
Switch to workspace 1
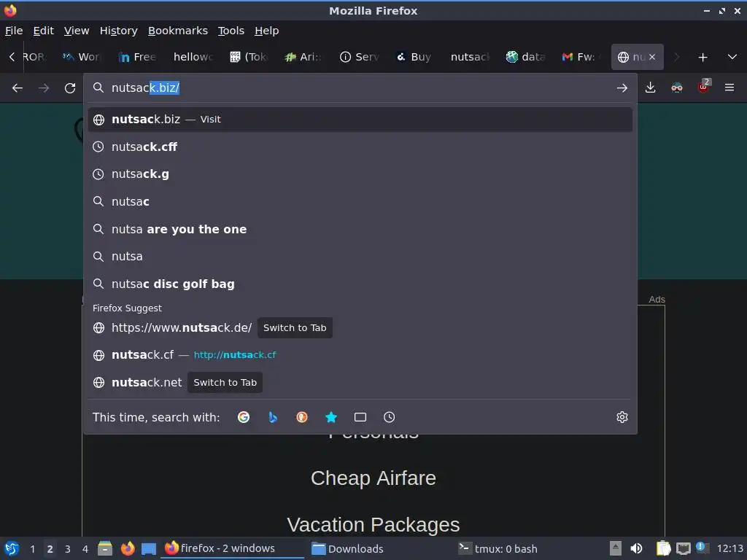pos(32,549)
